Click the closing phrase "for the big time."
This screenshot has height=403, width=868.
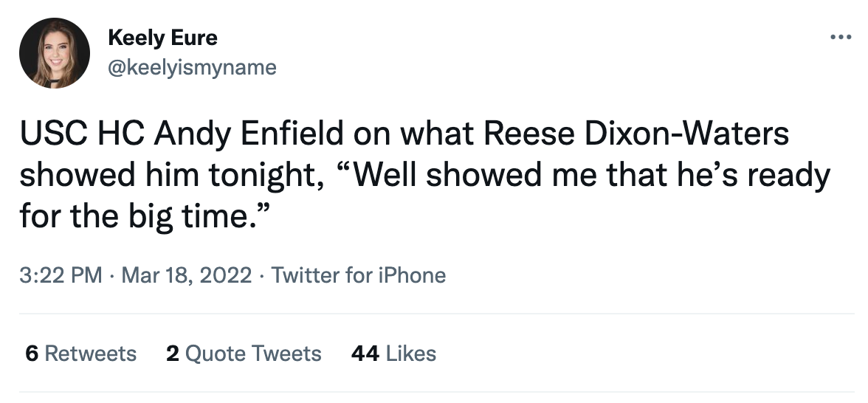pyautogui.click(x=138, y=218)
